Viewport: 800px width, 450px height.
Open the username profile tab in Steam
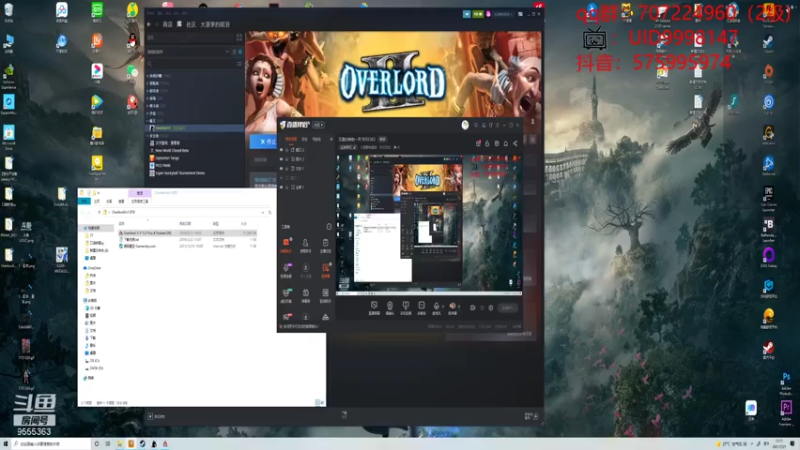click(215, 24)
